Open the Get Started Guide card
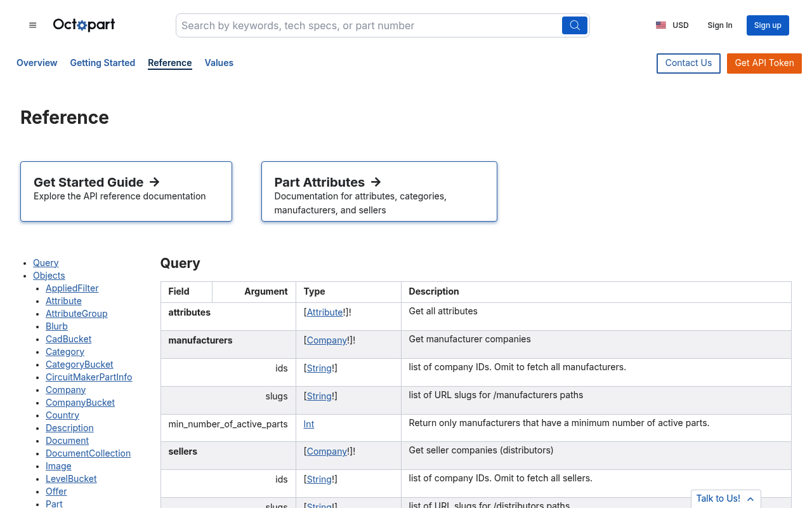The image size is (812, 508). click(x=126, y=191)
